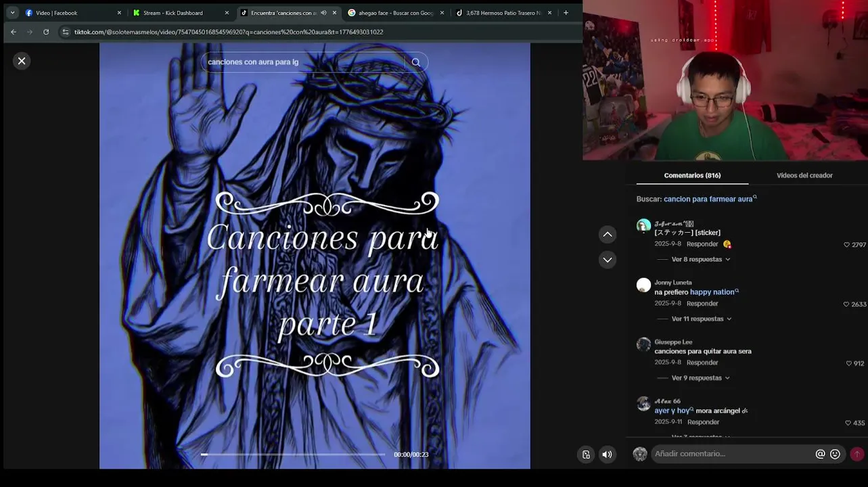Open 'ayer y hoy' search link
The image size is (868, 487).
pos(673,411)
